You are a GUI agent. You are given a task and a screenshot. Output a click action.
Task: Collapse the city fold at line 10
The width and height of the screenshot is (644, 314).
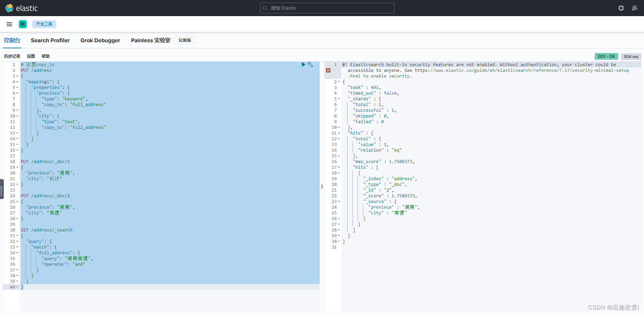17,116
